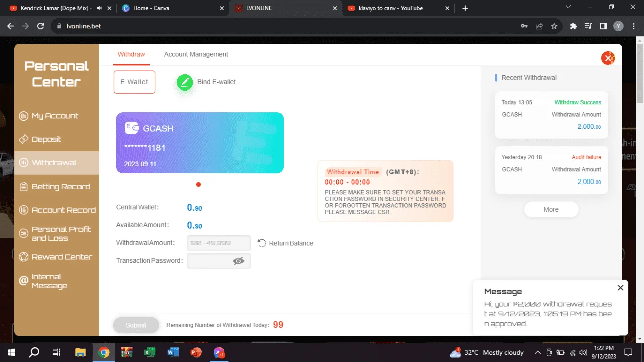Dismiss the Message notification popup
644x362 pixels.
pos(620,288)
